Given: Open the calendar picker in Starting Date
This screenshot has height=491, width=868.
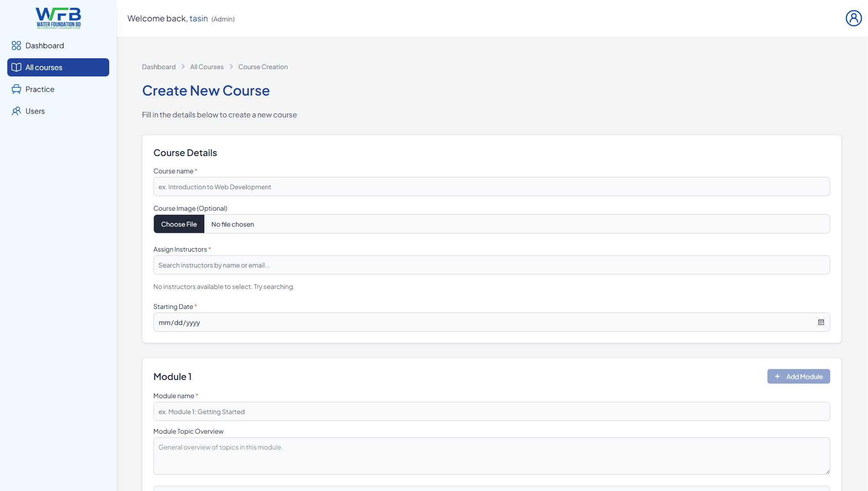Looking at the screenshot, I should point(821,322).
